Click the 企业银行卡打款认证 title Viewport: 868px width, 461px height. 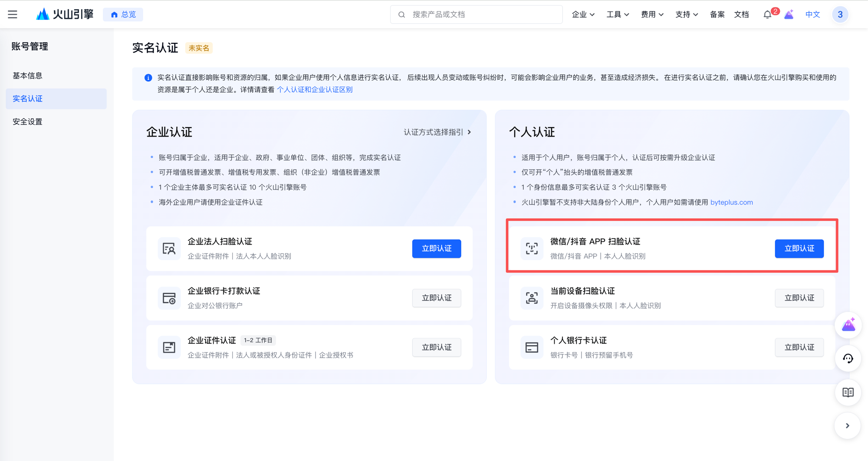(x=224, y=291)
